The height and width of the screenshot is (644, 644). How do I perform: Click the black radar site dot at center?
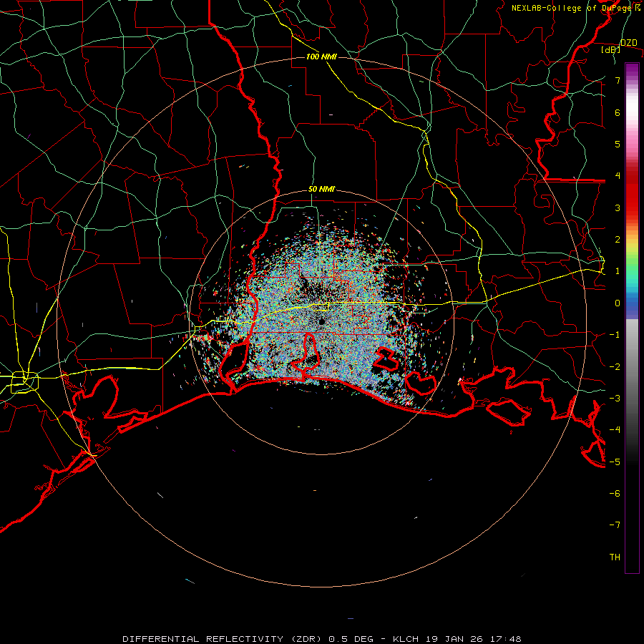point(321,321)
